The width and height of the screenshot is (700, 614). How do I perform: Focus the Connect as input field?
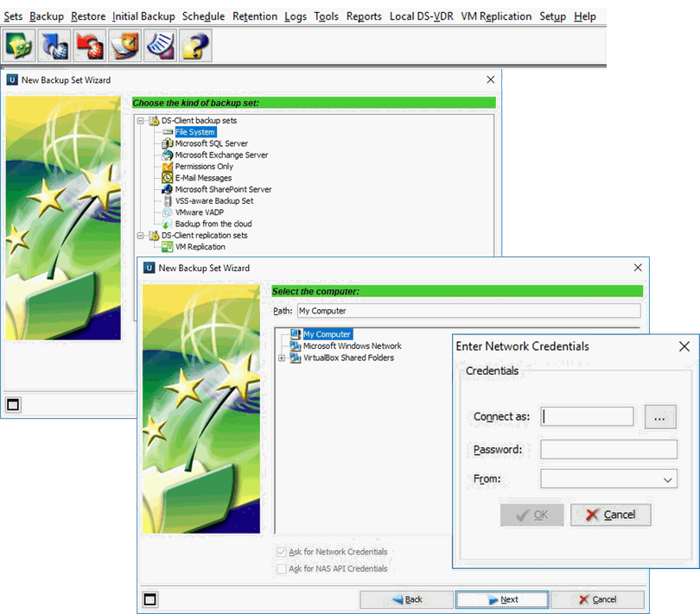(x=587, y=416)
